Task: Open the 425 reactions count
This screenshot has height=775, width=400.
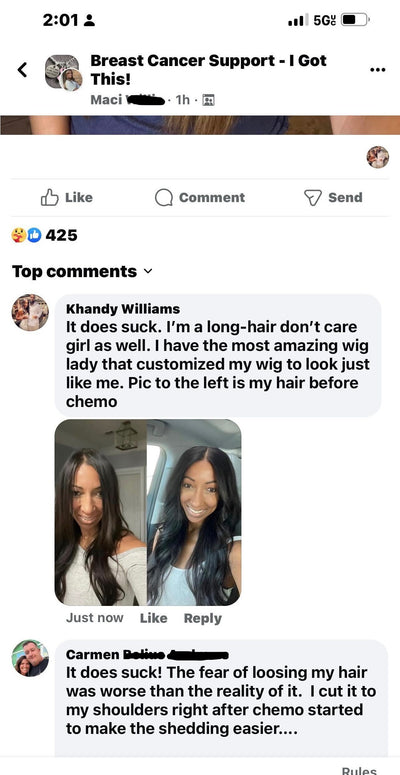Action: click(x=62, y=235)
